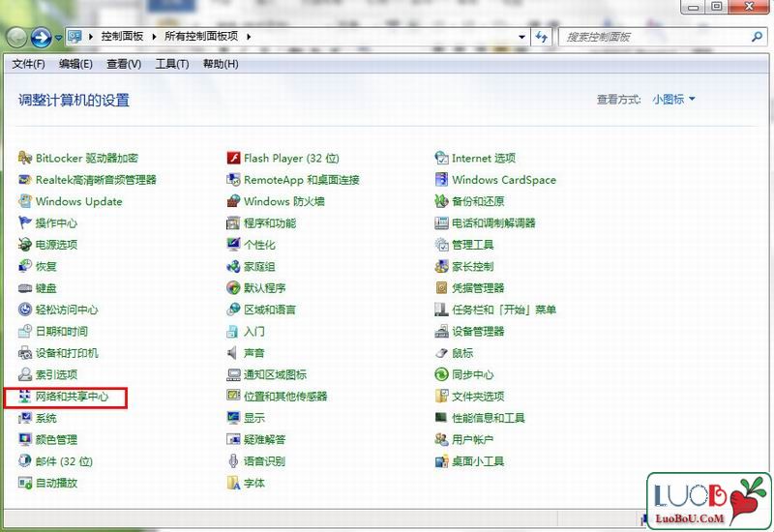Open the 疑难解答 link
Image resolution: width=774 pixels, height=532 pixels.
click(x=264, y=440)
